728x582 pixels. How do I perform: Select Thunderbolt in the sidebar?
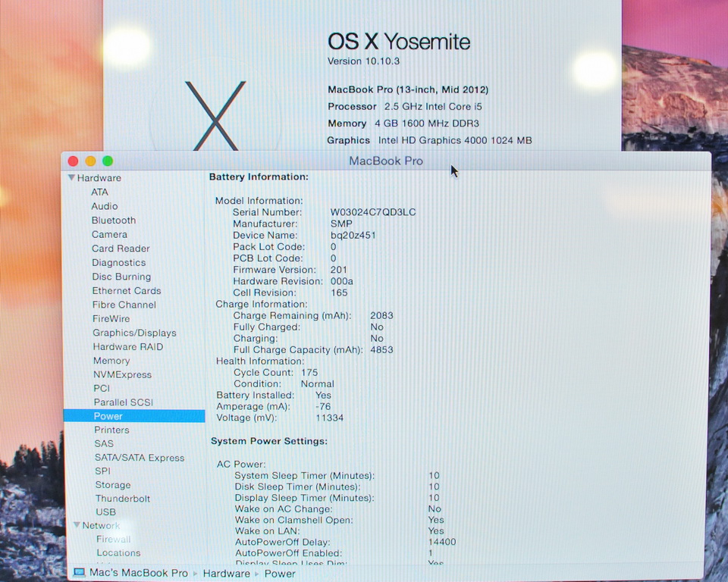(x=123, y=499)
